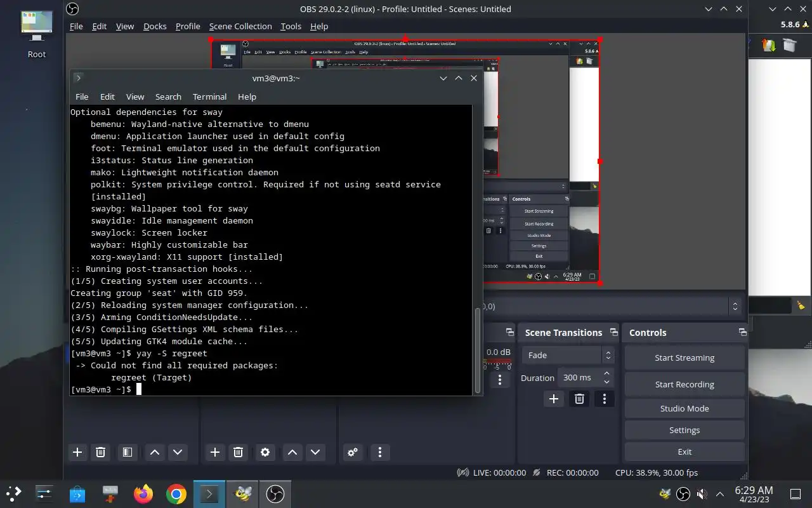
Task: Launch Google Chrome from the taskbar
Action: [x=176, y=493]
